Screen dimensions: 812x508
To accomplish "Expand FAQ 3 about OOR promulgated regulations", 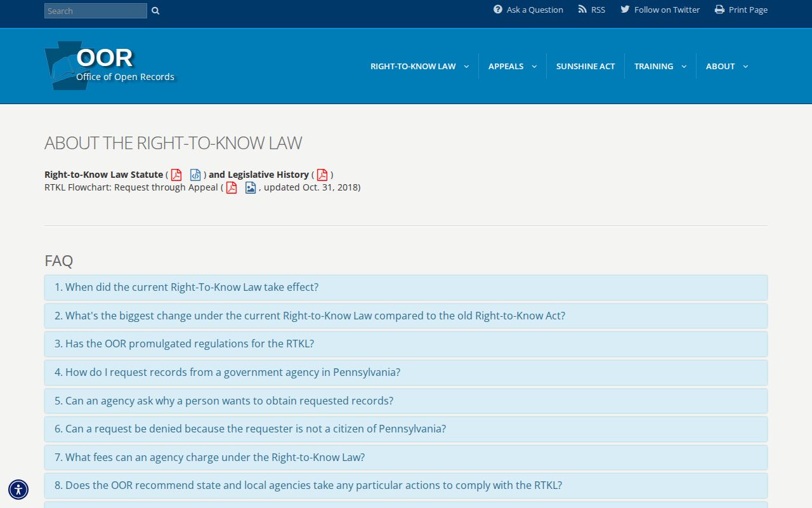I will click(x=406, y=344).
